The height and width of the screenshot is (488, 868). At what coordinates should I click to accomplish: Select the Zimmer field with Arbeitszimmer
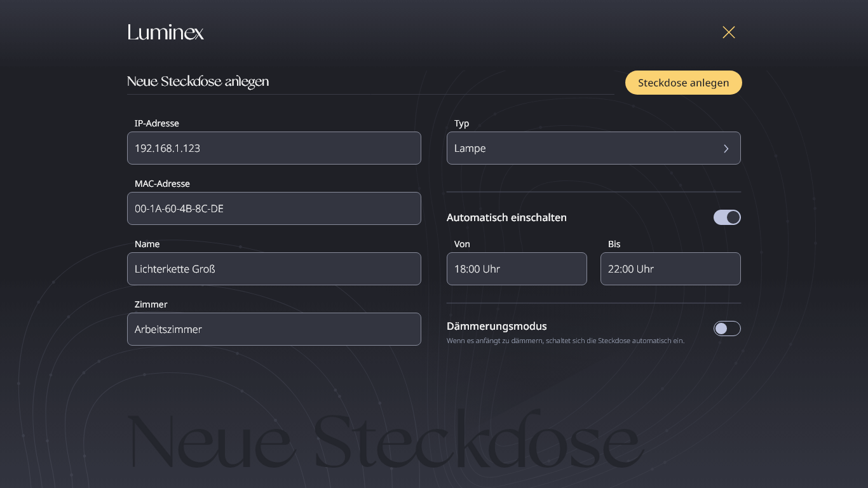tap(274, 329)
